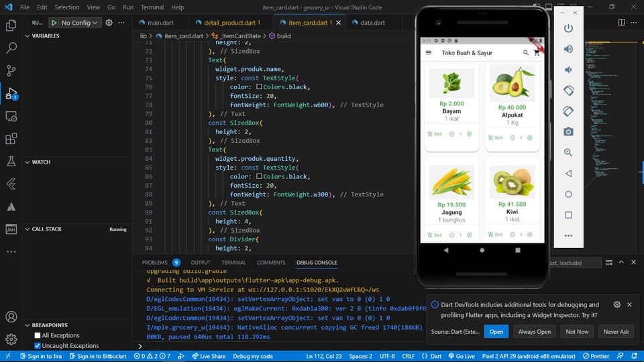Image resolution: width=644 pixels, height=362 pixels.
Task: Collapse the WATCH section
Action: click(41, 162)
